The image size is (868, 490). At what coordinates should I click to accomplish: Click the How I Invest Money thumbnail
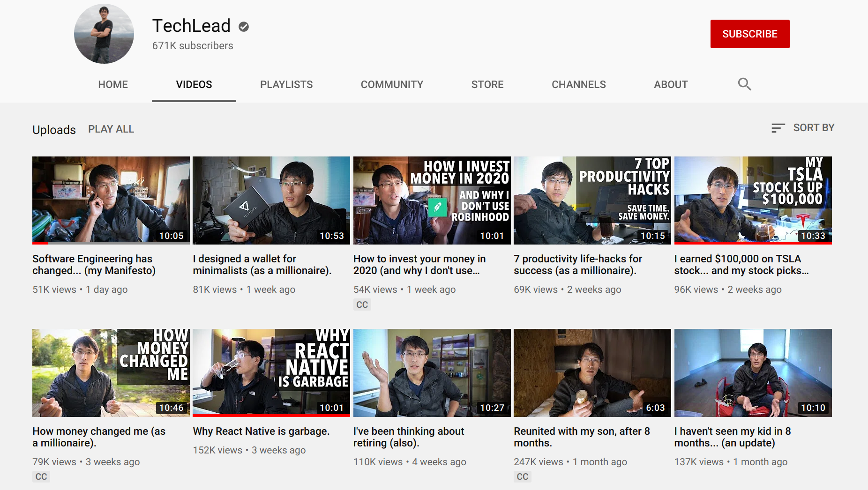click(x=432, y=200)
